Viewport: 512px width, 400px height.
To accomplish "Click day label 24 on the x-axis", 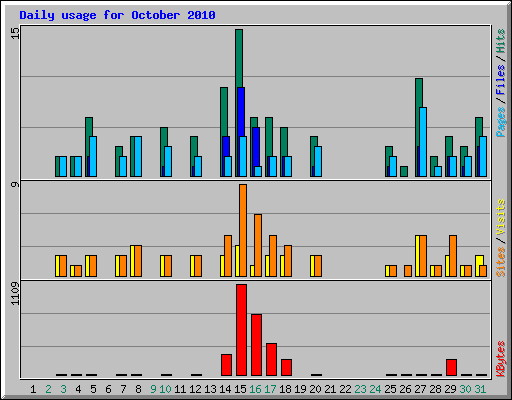I will pos(375,389).
